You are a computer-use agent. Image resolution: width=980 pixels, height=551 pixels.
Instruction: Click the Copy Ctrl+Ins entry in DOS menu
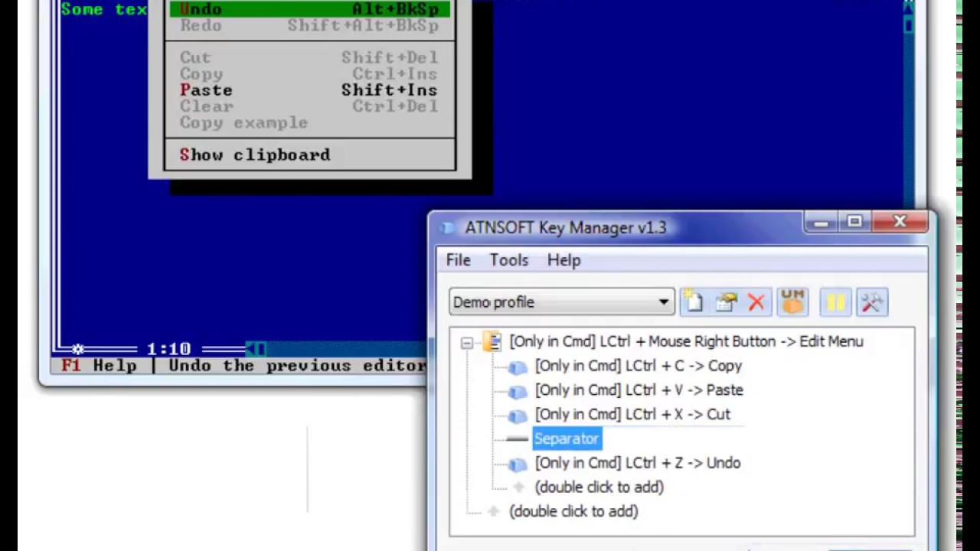pos(310,73)
